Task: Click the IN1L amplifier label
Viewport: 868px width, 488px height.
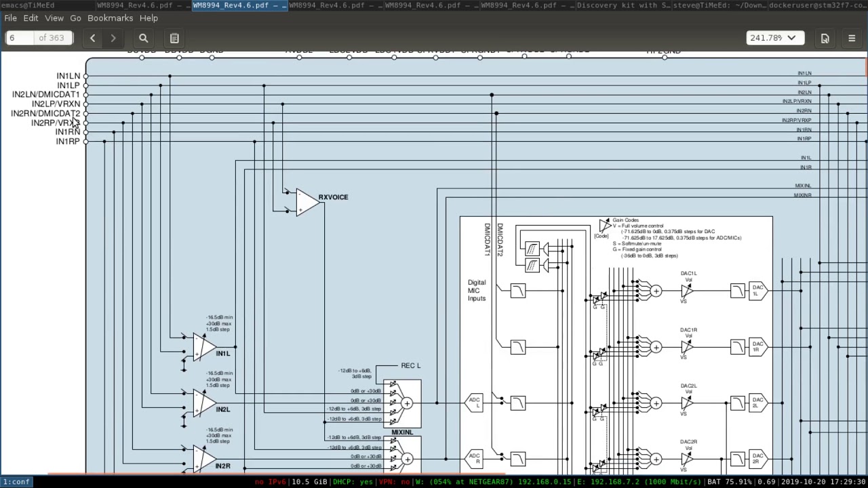Action: click(x=223, y=354)
